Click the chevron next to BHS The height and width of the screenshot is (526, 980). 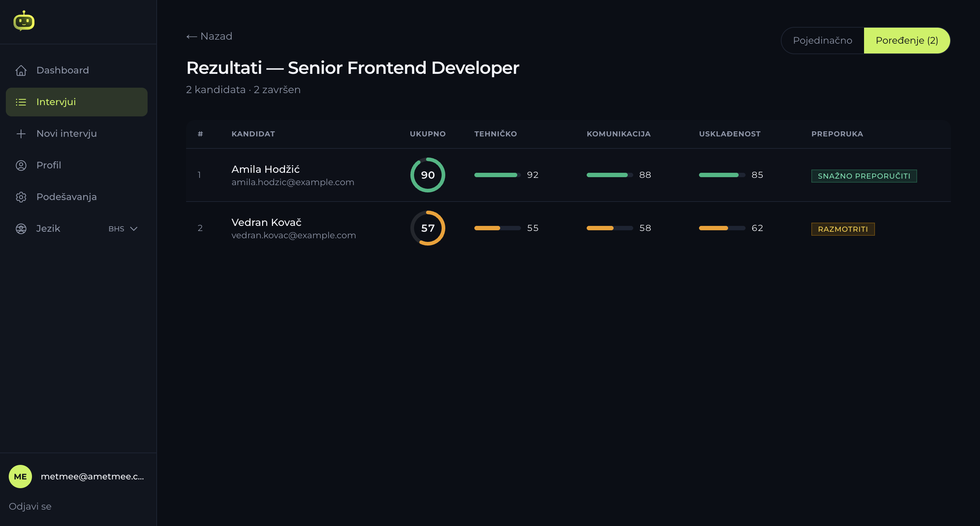133,229
